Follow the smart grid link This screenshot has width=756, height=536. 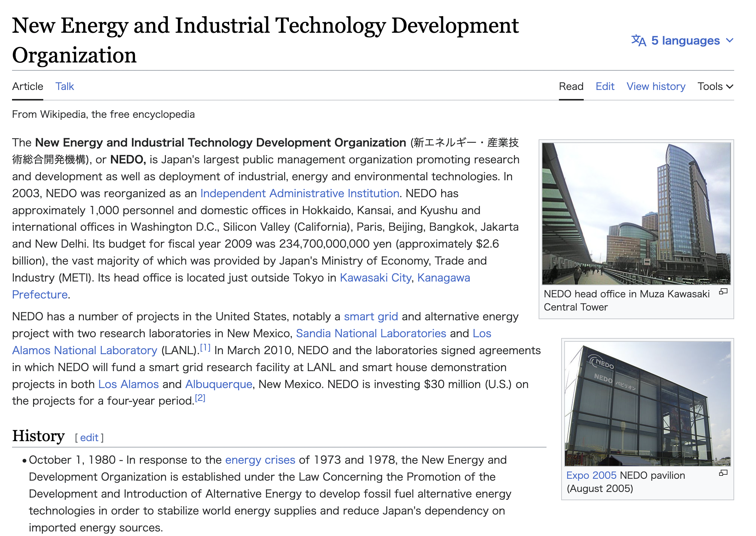pyautogui.click(x=371, y=317)
